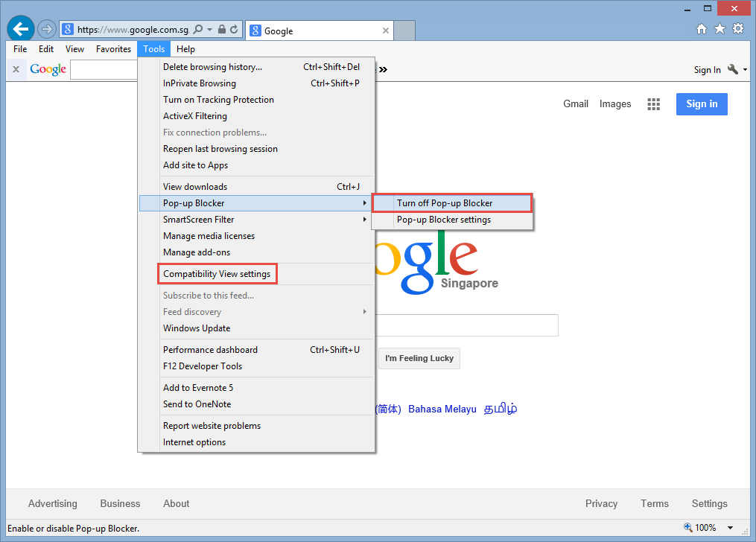This screenshot has height=542, width=756.
Task: Select Turn on Tracking Protection
Action: coord(256,100)
